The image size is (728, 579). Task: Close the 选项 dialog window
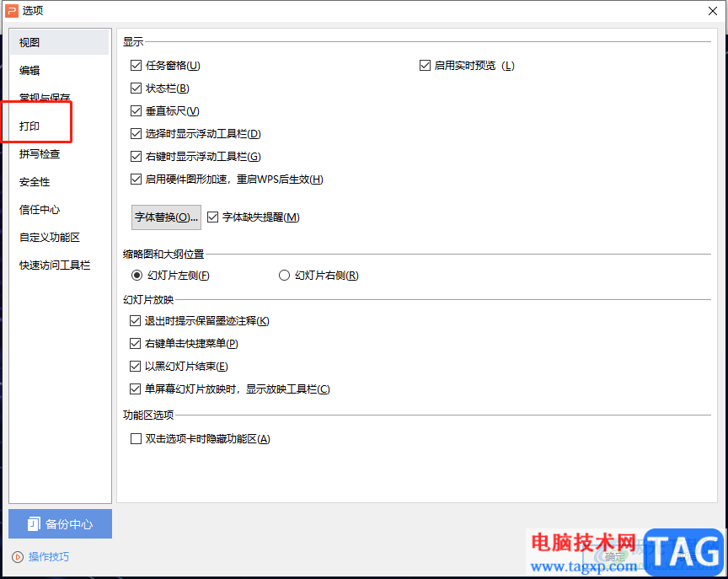click(713, 11)
